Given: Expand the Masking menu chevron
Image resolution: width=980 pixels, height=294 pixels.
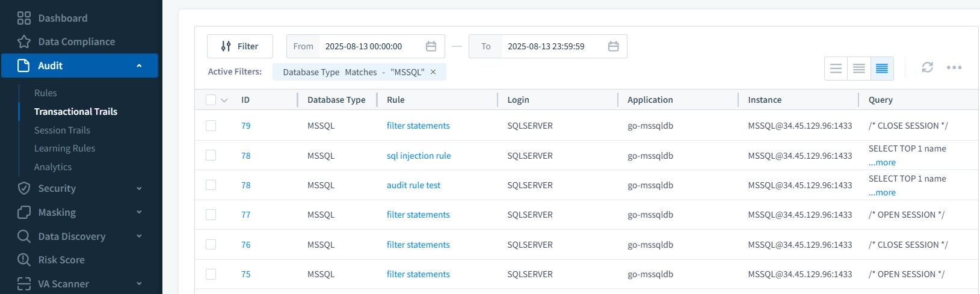Looking at the screenshot, I should (139, 212).
